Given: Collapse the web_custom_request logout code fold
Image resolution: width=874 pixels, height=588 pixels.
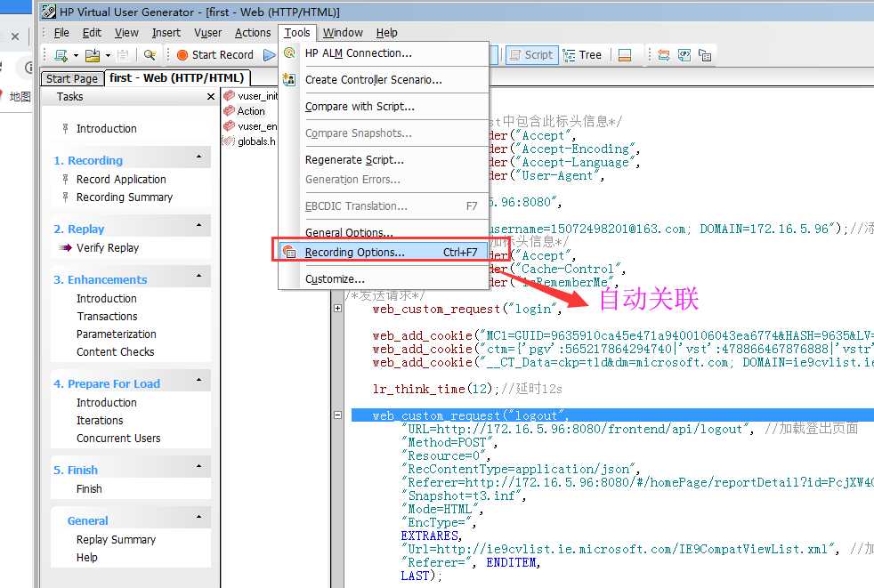Looking at the screenshot, I should point(338,415).
